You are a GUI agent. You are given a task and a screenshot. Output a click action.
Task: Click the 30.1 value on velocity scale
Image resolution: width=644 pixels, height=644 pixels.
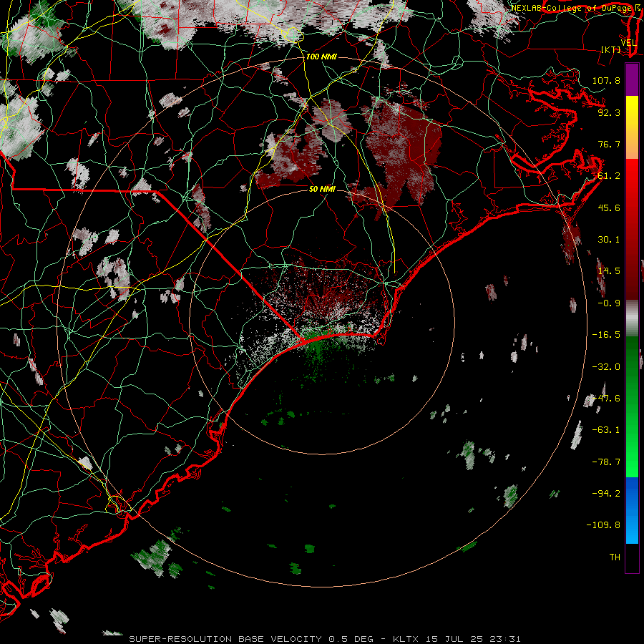[x=609, y=240]
